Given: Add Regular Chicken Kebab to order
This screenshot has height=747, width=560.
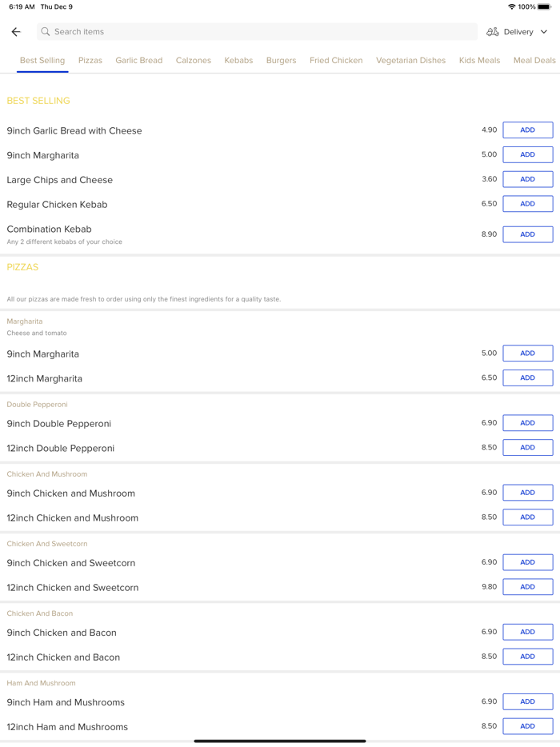Looking at the screenshot, I should tap(527, 204).
